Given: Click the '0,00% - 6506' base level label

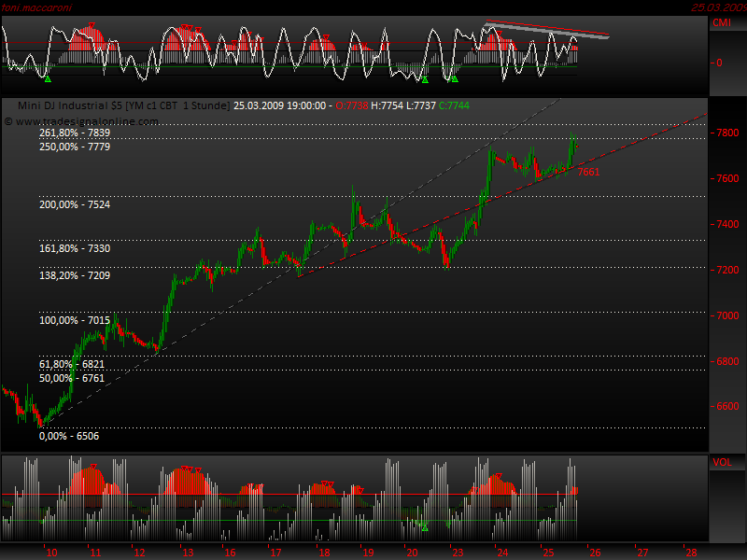Looking at the screenshot, I should click(x=69, y=436).
